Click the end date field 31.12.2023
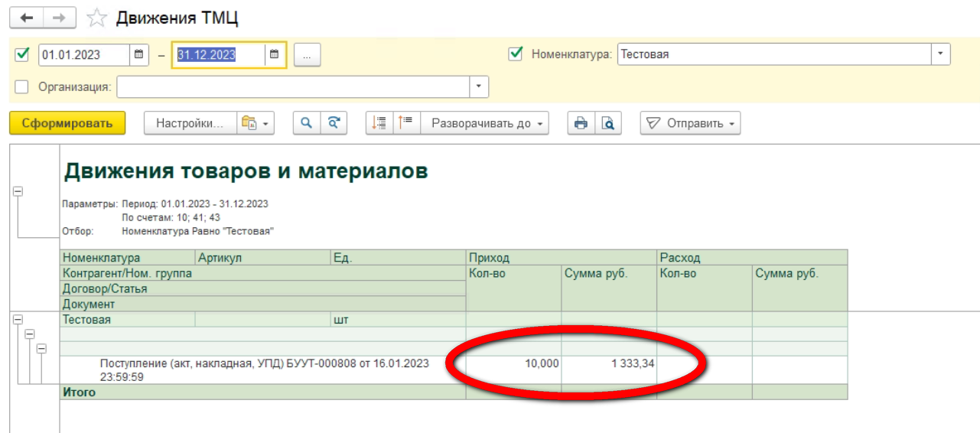The image size is (980, 433). pos(220,55)
